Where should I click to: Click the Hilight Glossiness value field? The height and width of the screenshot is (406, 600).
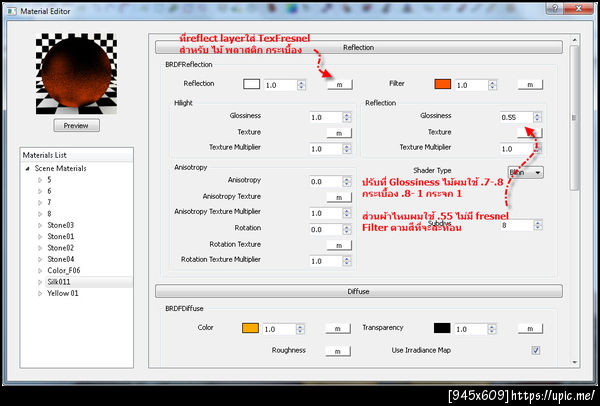pos(326,117)
